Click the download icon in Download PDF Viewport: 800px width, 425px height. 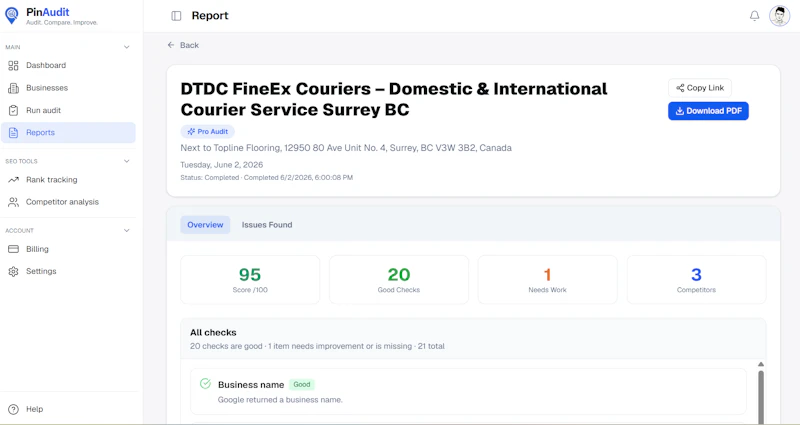[x=680, y=111]
